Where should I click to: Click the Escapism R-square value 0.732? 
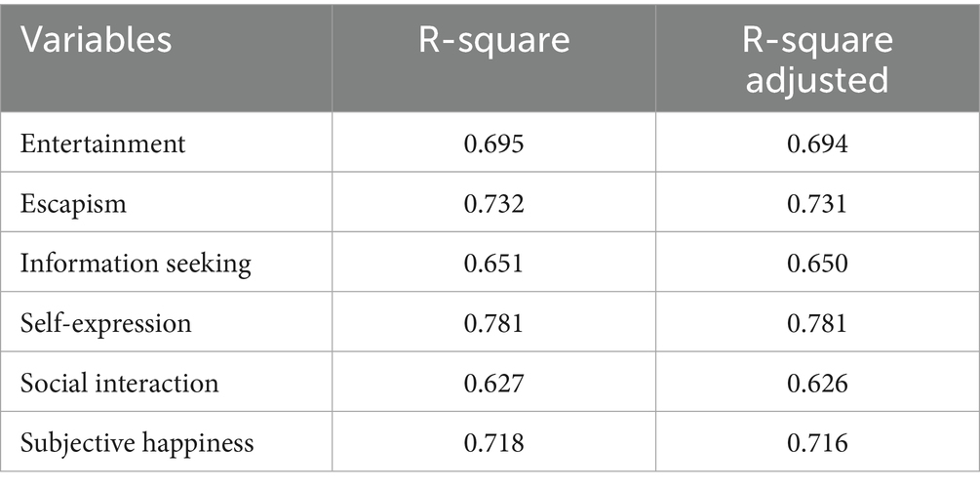point(493,203)
